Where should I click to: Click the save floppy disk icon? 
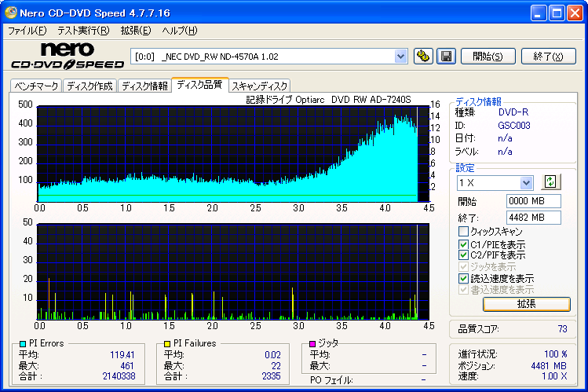(x=446, y=57)
